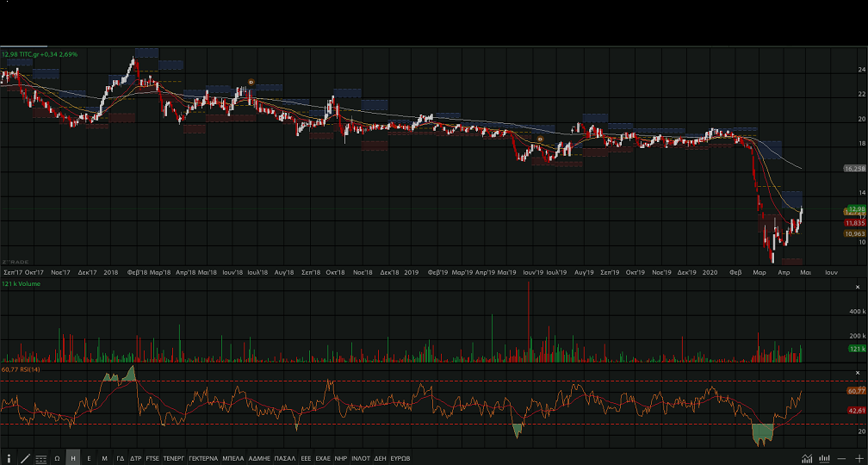
Task: Open the indicators chart icon
Action: (x=807, y=458)
